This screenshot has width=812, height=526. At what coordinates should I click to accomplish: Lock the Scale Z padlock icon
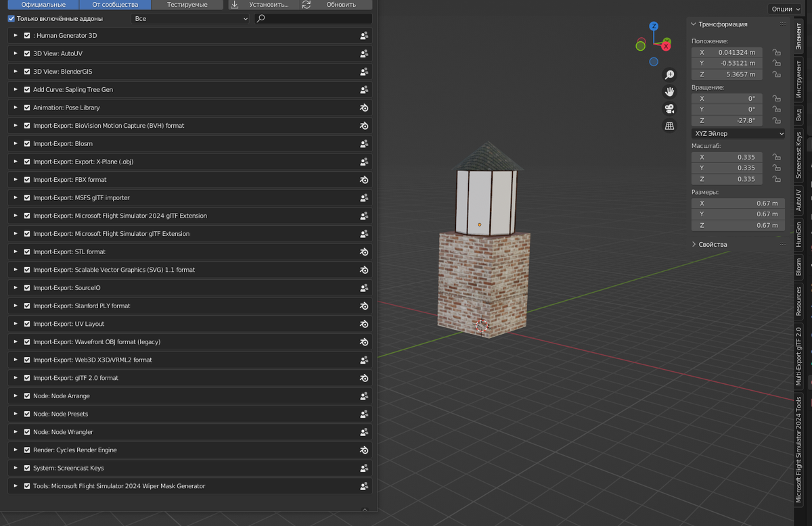point(777,180)
